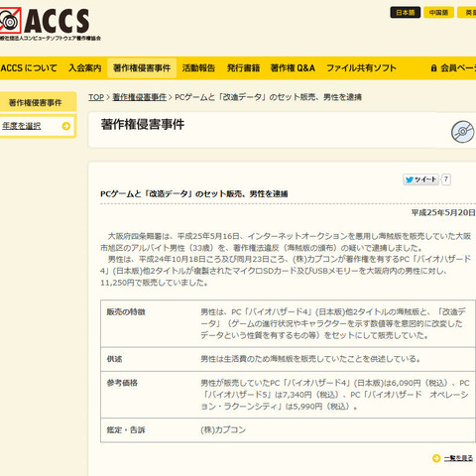Image resolution: width=476 pixels, height=476 pixels.
Task: Go to 活動報告 in the nav bar
Action: tap(198, 68)
